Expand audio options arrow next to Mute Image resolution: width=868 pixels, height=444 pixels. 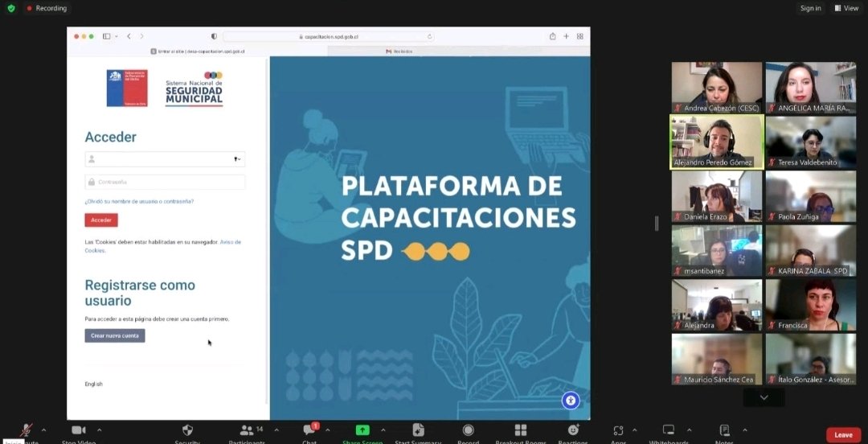[43, 430]
